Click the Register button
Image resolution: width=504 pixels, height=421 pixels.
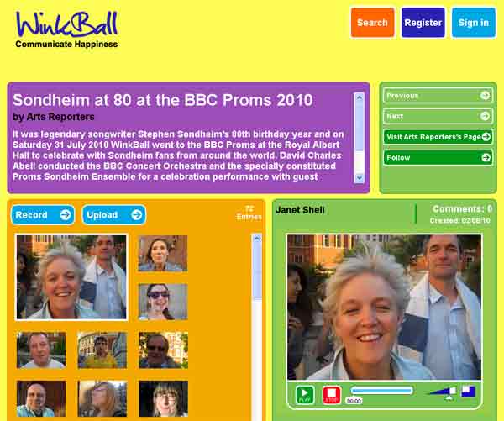[423, 23]
